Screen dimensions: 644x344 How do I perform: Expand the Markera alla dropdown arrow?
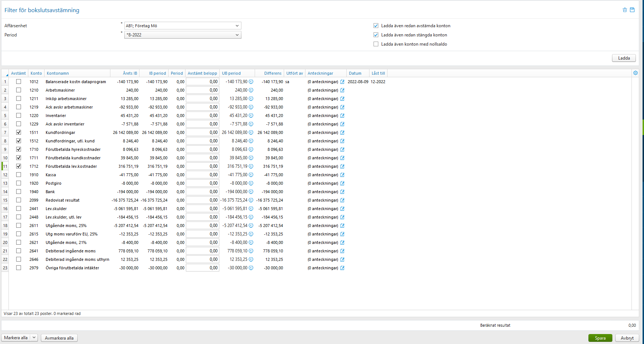pos(34,337)
